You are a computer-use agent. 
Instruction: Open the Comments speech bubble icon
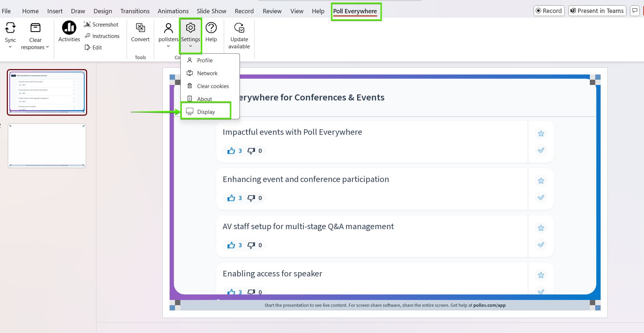tap(635, 11)
